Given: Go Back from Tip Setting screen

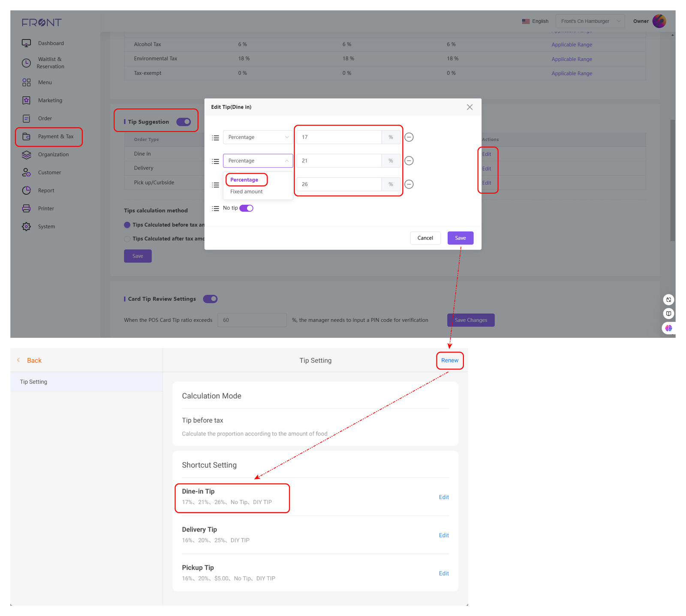Looking at the screenshot, I should [30, 361].
